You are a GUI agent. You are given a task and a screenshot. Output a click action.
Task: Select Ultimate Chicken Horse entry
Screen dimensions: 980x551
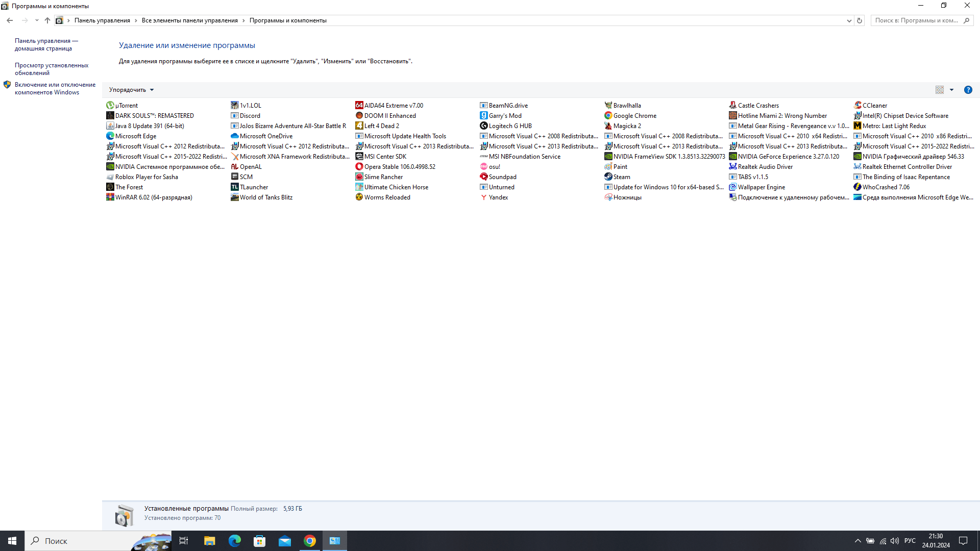tap(392, 187)
